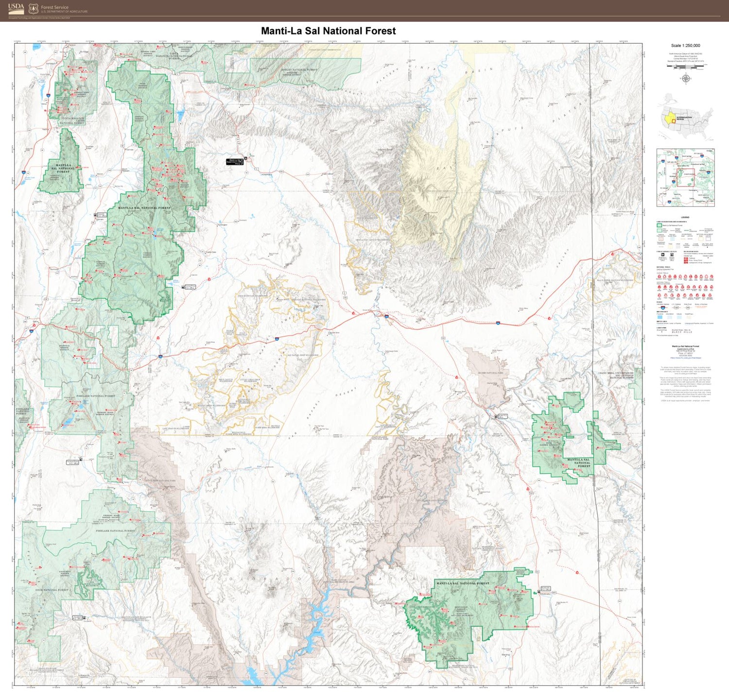
Task: Click the CAPITOL REEF NATIONAL PARK label
Action: click(159, 480)
